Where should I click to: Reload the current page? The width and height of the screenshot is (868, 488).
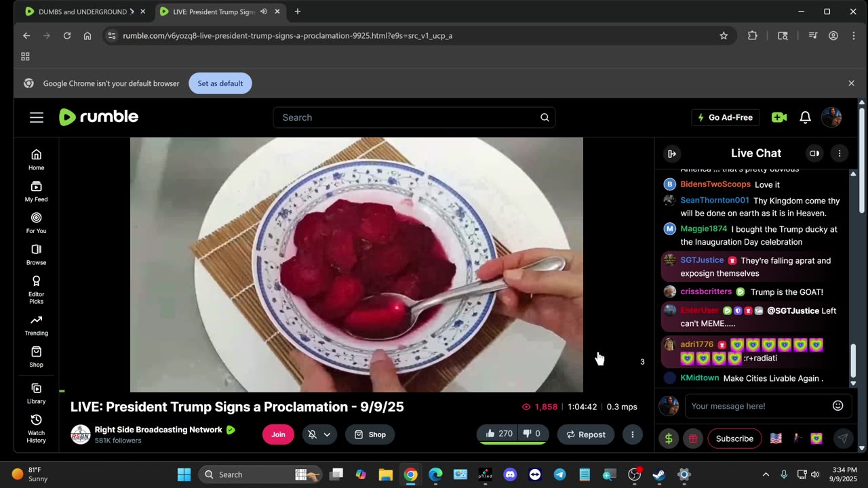click(x=67, y=35)
